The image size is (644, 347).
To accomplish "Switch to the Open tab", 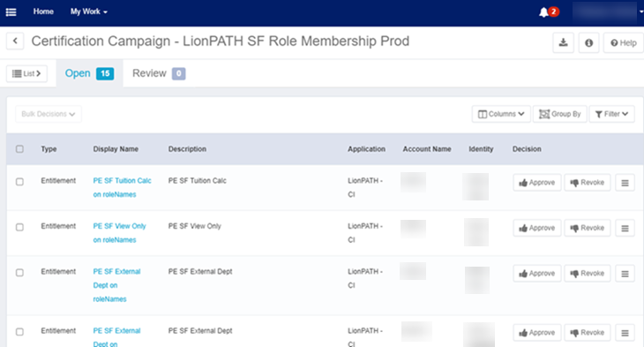I will click(x=89, y=73).
